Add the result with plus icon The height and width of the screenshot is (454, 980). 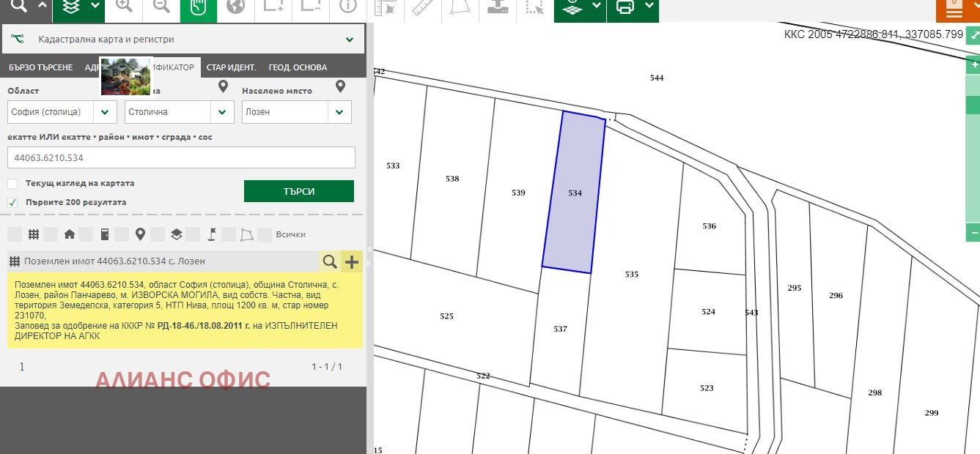[352, 261]
